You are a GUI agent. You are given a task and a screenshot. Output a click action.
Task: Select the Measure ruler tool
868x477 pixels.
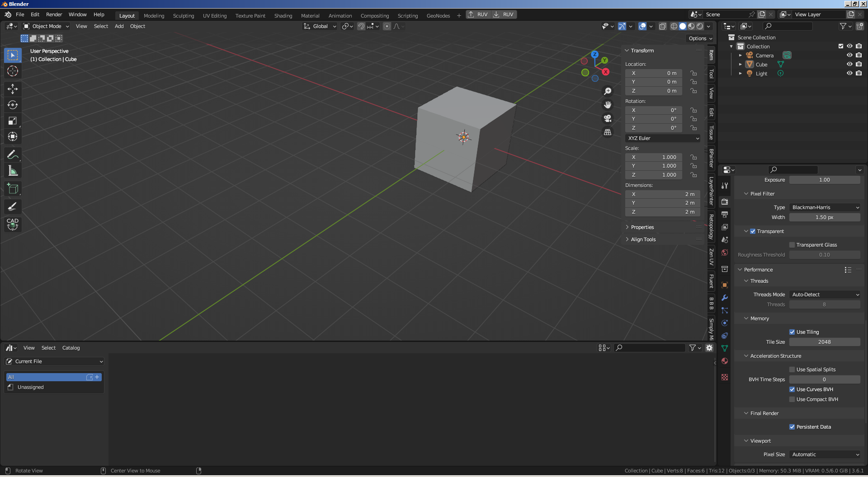click(13, 171)
